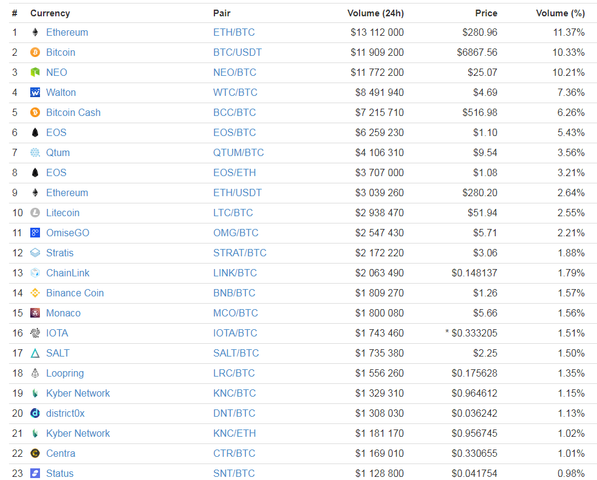This screenshot has height=480, width=597.
Task: Follow the STRAT/BTC pair link
Action: coord(240,253)
